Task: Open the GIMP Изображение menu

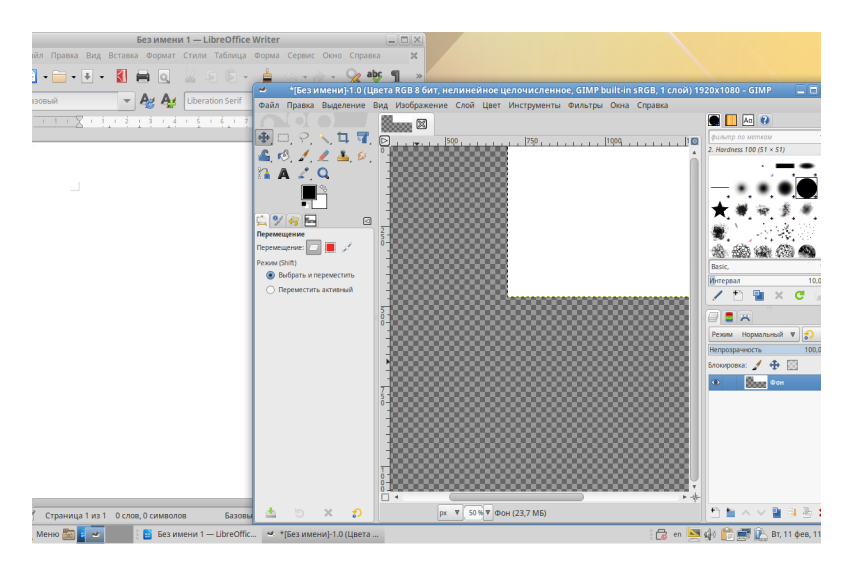Action: (421, 105)
